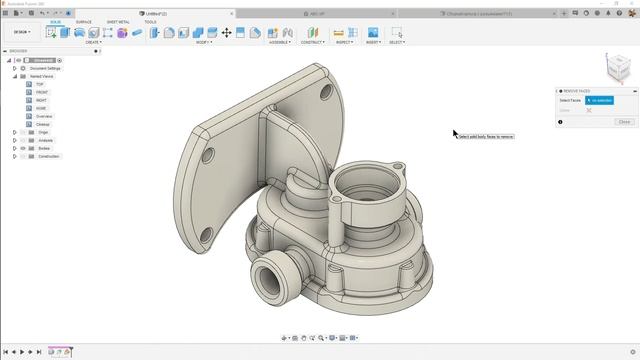Click the Save icon
The height and width of the screenshot is (360, 640).
[x=31, y=13]
